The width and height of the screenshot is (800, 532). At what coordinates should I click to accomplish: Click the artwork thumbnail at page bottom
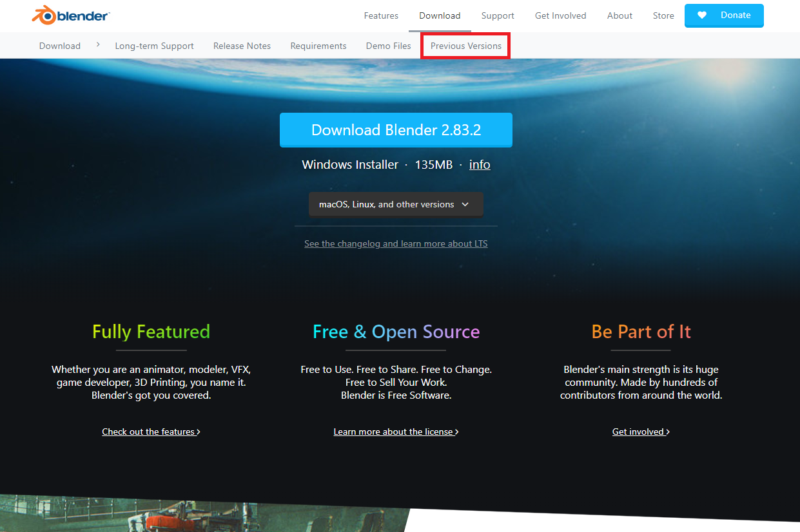[205, 513]
